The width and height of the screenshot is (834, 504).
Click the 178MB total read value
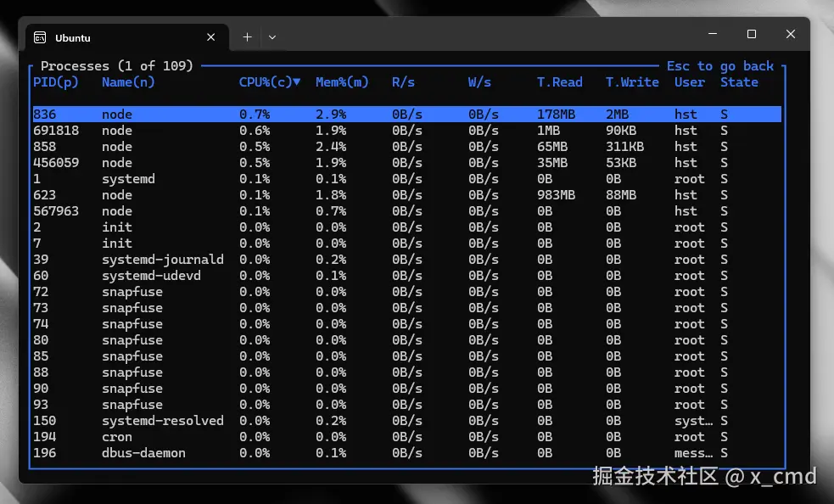[x=556, y=115]
